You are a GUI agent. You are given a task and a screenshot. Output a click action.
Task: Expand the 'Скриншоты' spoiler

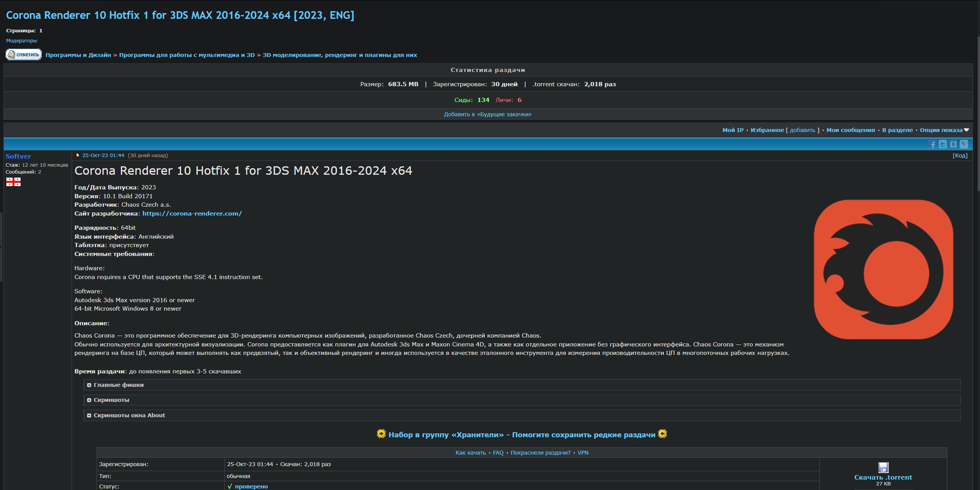(x=522, y=400)
